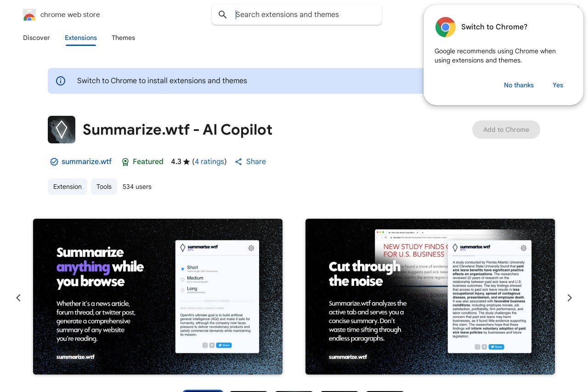This screenshot has width=588, height=392.
Task: Click the Add to Chrome button
Action: (506, 130)
